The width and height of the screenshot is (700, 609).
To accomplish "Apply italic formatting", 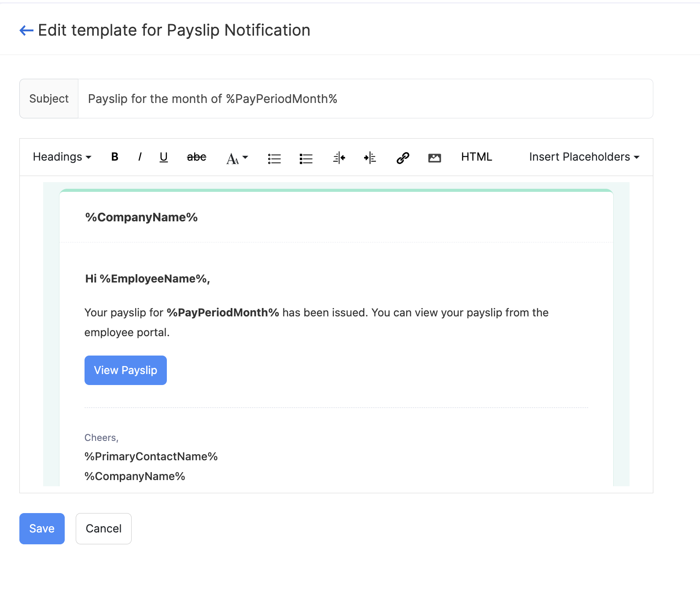I will point(140,157).
